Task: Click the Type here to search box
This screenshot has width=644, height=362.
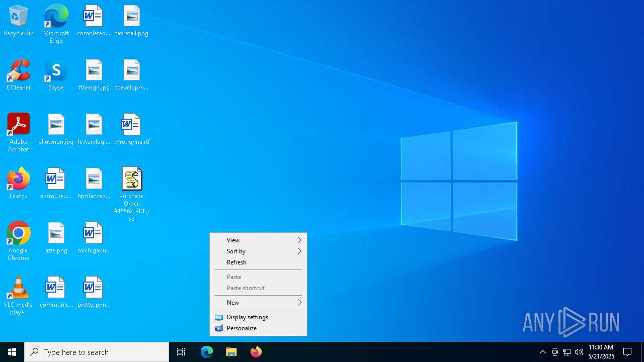Action: [97, 352]
